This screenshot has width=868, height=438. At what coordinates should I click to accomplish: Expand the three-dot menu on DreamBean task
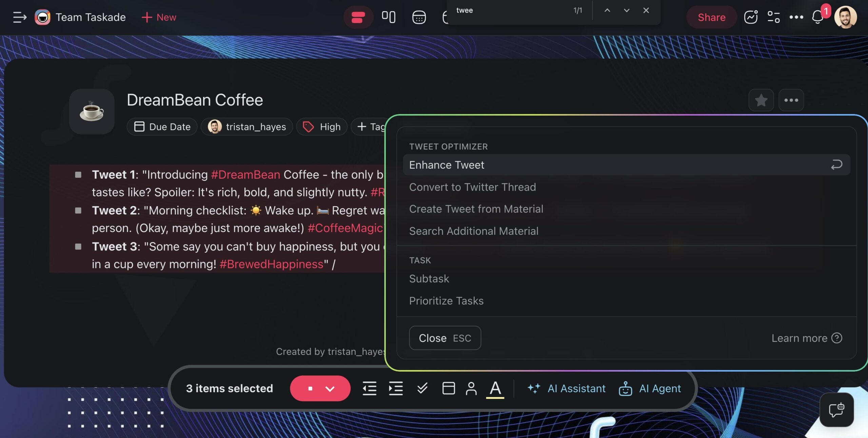tap(791, 99)
